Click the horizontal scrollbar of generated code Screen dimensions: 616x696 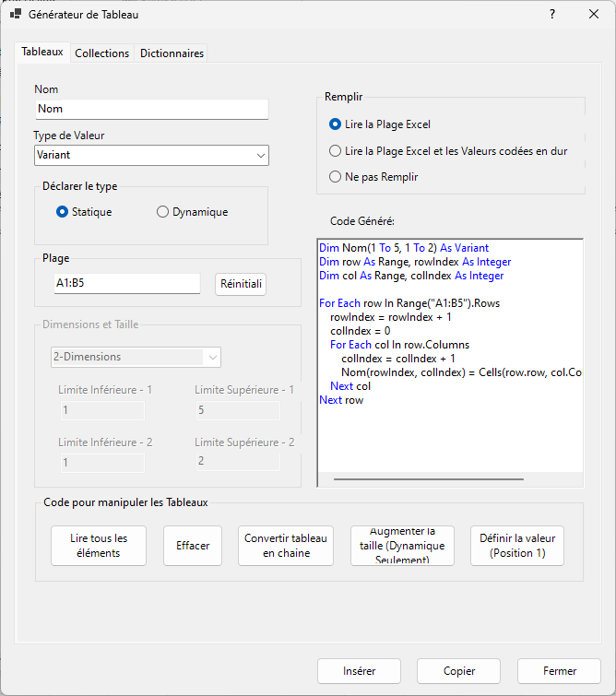429,479
